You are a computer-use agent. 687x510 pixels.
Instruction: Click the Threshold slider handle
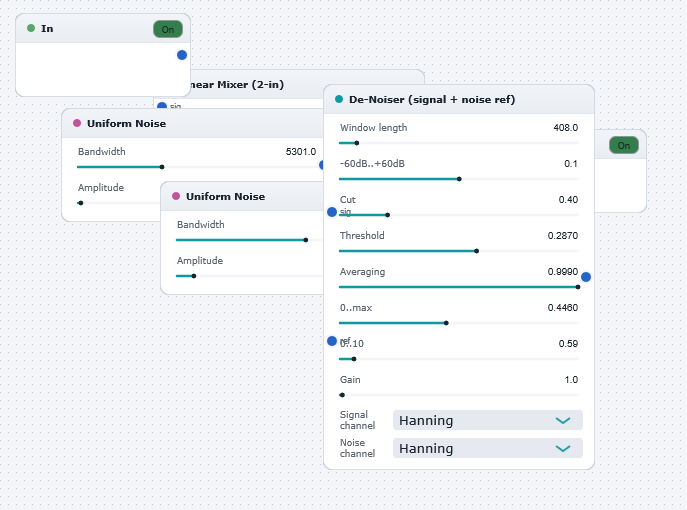coord(477,251)
